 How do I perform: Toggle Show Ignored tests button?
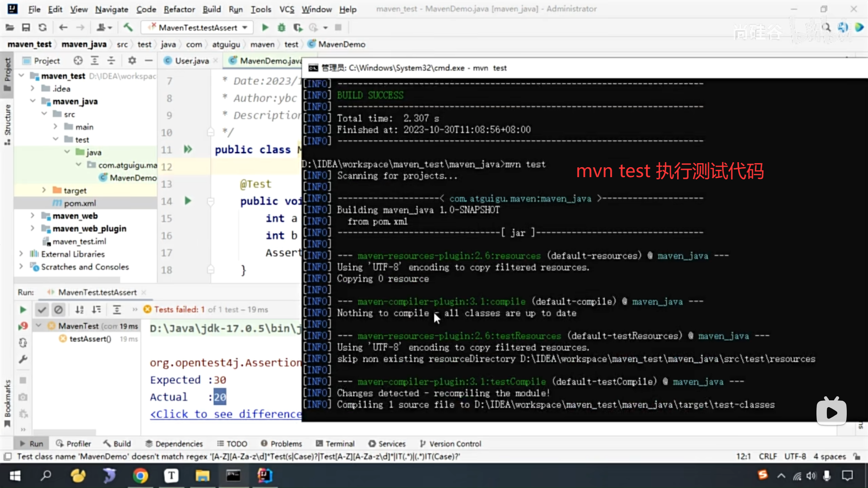click(x=58, y=310)
